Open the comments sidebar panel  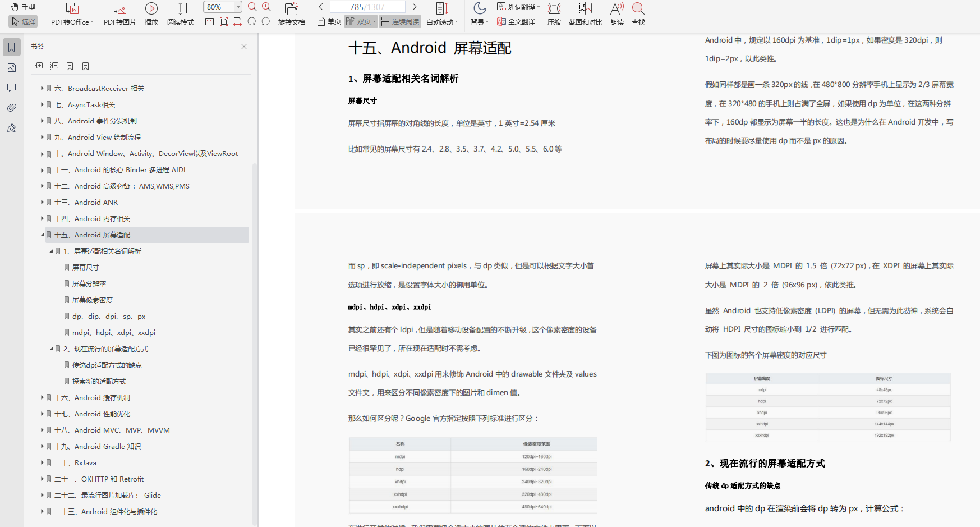pos(12,88)
